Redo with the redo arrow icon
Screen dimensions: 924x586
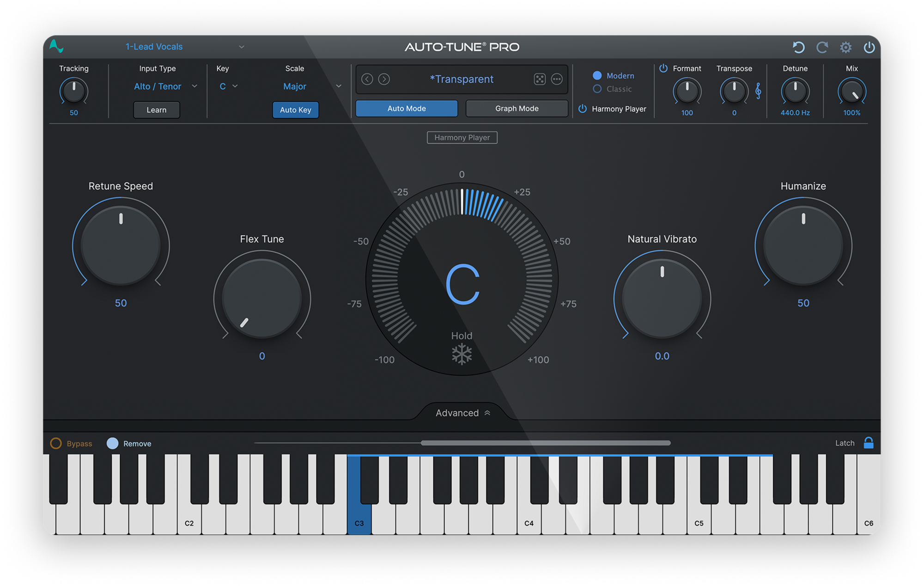pyautogui.click(x=822, y=47)
